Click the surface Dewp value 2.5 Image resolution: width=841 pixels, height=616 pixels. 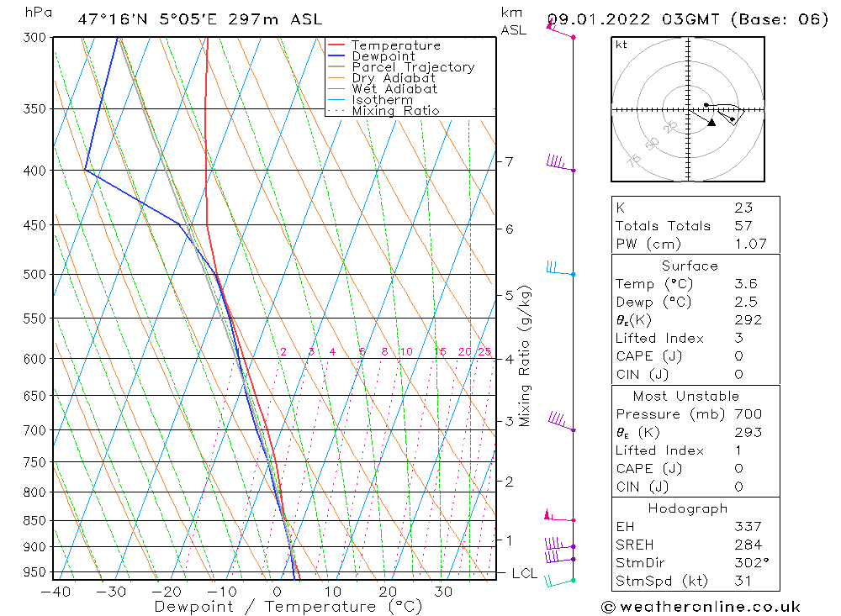(746, 302)
